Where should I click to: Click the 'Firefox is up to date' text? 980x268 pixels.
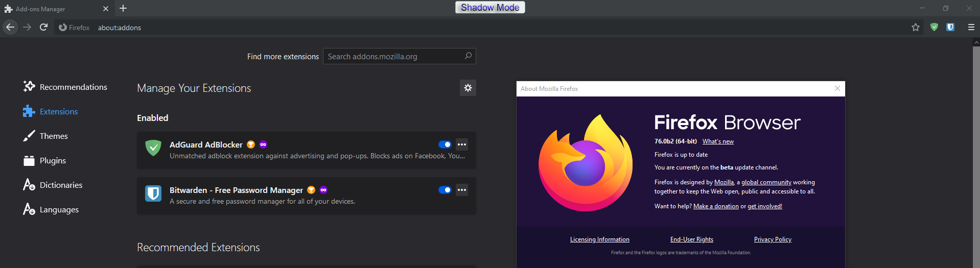coord(681,155)
